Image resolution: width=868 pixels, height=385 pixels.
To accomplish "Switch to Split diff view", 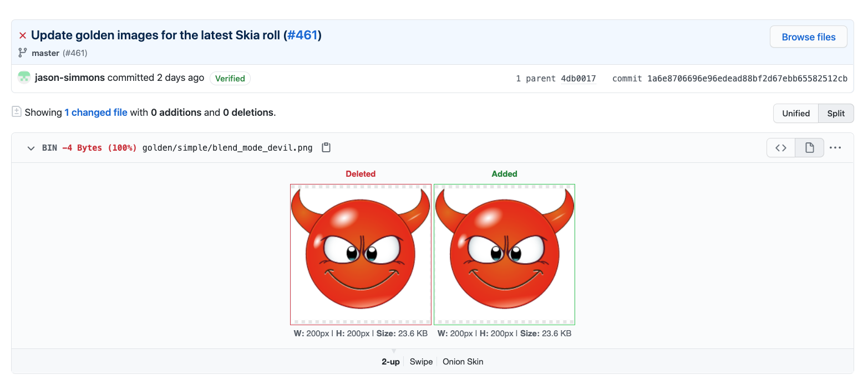I will [x=836, y=113].
